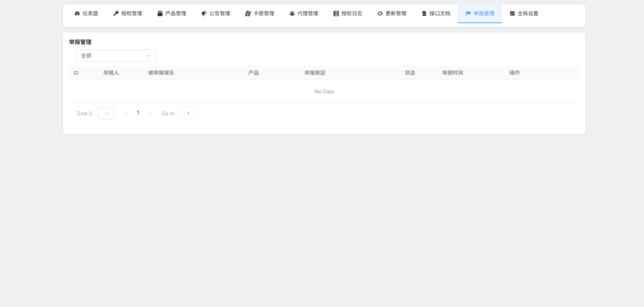Go to the previous page arrow

tap(126, 113)
